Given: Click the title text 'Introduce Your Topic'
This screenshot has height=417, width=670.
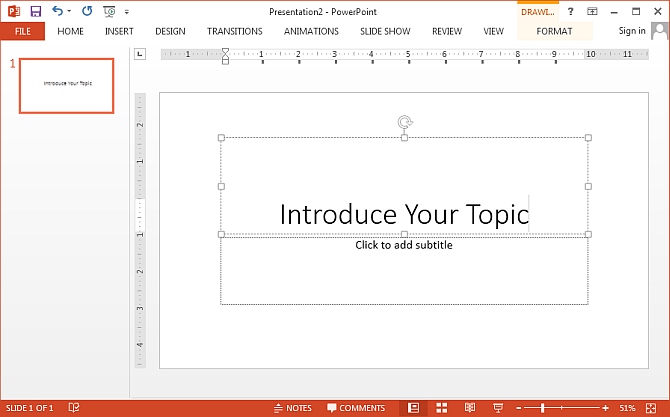Looking at the screenshot, I should [x=405, y=214].
